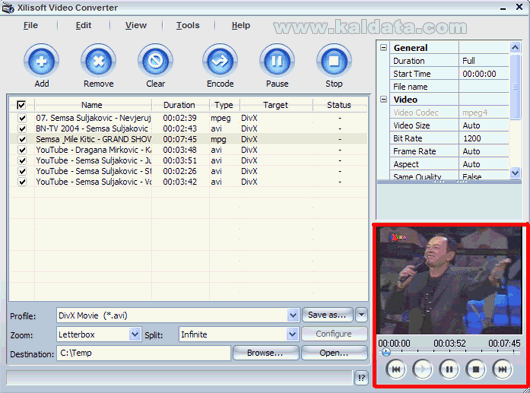Screen dimensions: 530x393
Task: Play the preview video
Action: click(423, 369)
